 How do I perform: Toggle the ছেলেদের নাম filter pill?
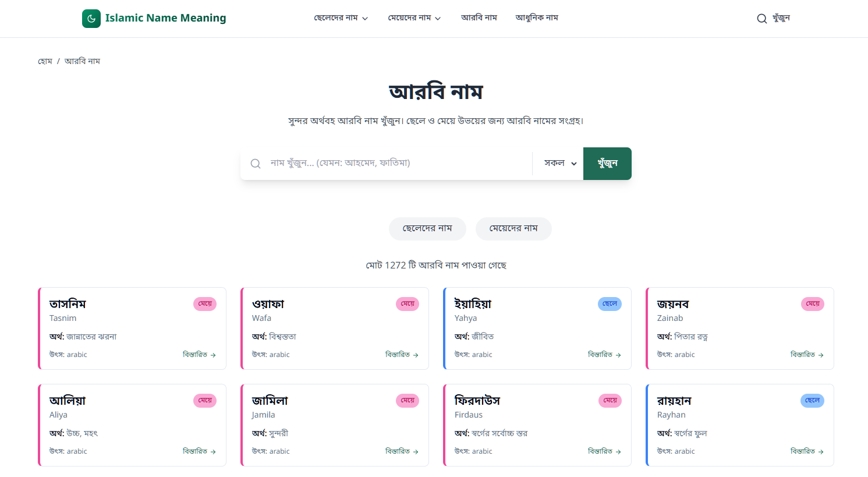pos(427,229)
